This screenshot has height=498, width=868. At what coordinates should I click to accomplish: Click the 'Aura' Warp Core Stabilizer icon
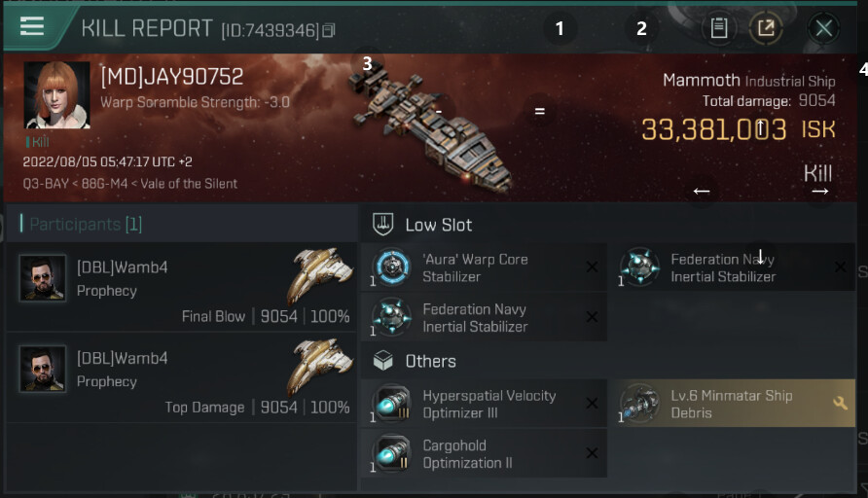[x=394, y=267]
